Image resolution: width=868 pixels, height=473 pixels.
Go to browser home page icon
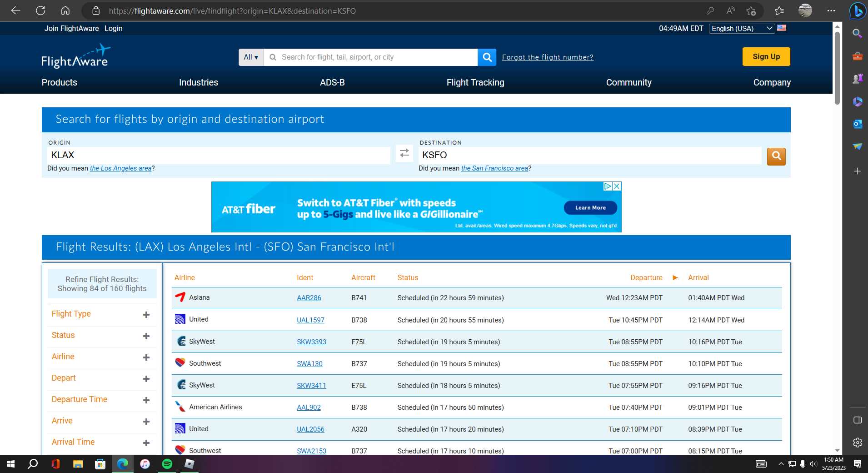[x=65, y=10]
